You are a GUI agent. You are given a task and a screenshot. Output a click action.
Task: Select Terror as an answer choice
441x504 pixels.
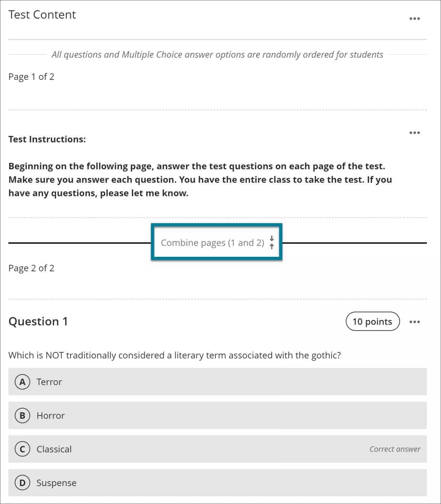pos(49,382)
